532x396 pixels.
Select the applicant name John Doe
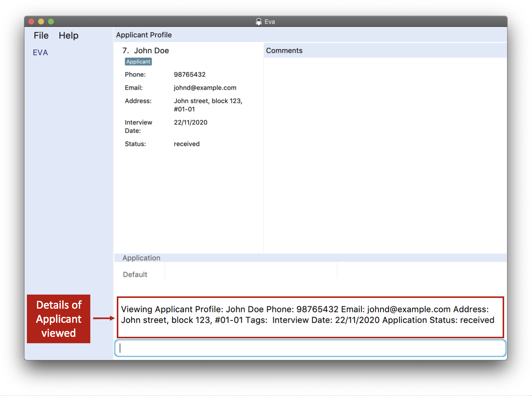point(151,50)
